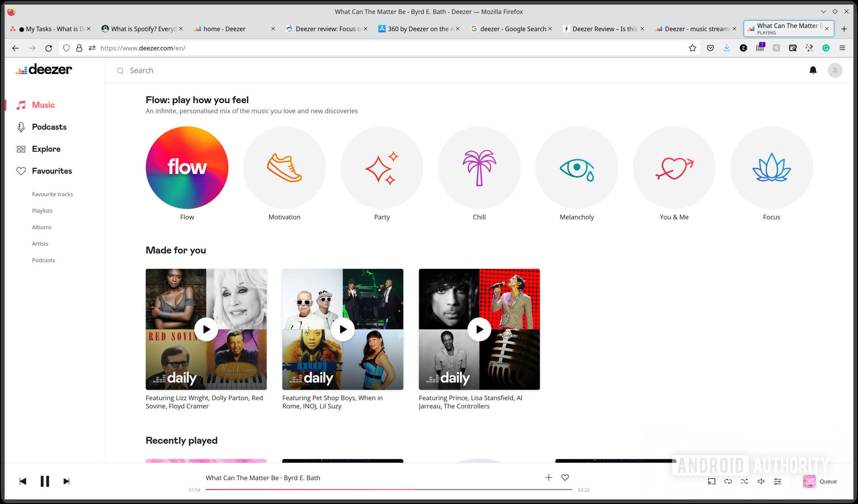Click the add to queue plus icon
The height and width of the screenshot is (504, 858).
pyautogui.click(x=547, y=477)
